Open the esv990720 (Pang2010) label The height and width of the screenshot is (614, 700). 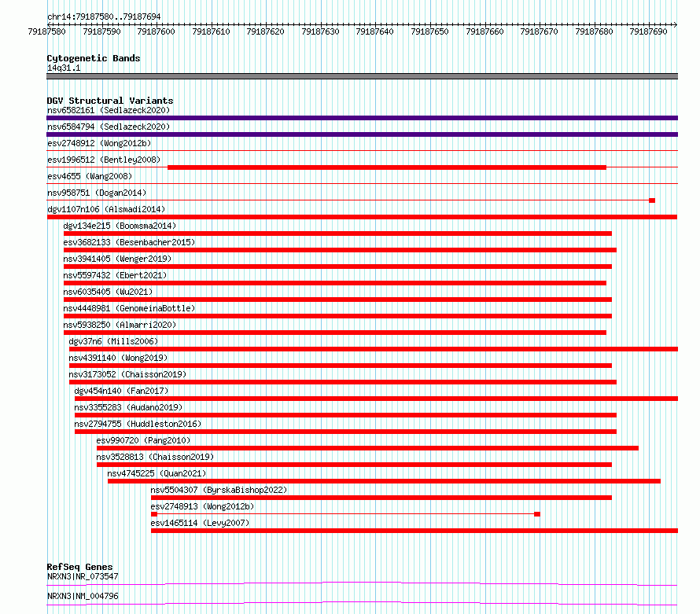click(143, 440)
